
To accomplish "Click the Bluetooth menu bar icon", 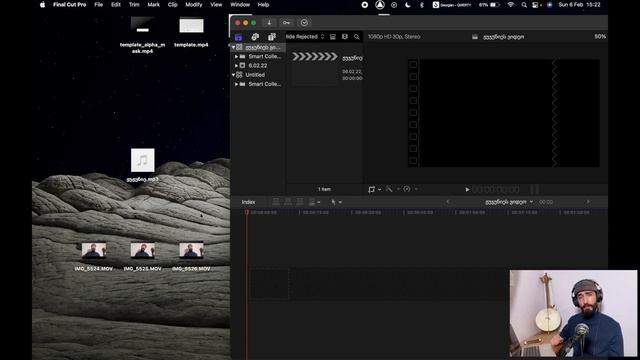I will tap(422, 5).
